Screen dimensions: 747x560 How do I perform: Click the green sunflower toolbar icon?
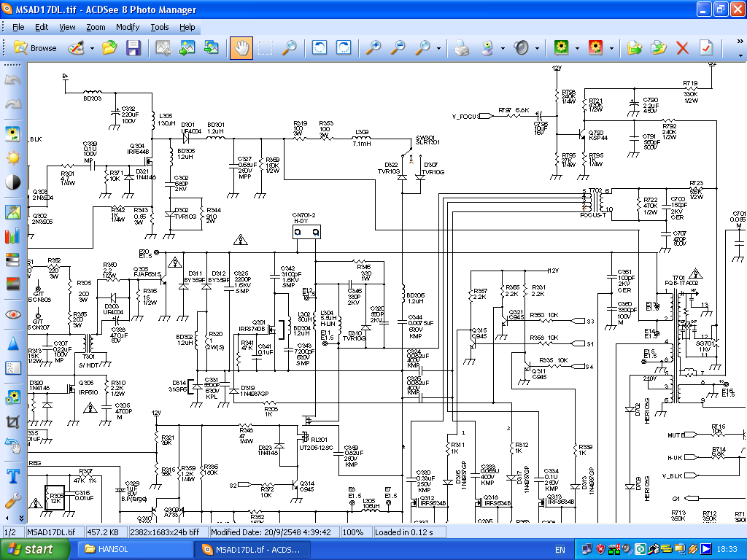point(561,48)
